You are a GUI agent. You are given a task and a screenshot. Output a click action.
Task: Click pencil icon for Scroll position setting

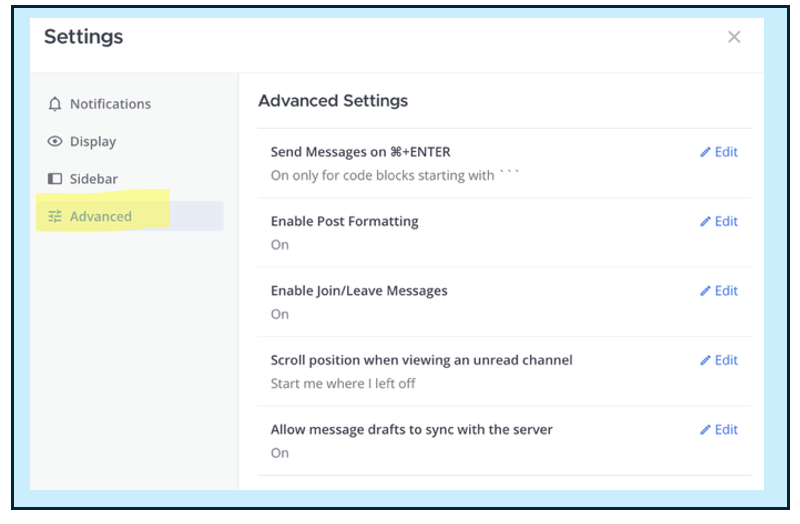tap(705, 360)
